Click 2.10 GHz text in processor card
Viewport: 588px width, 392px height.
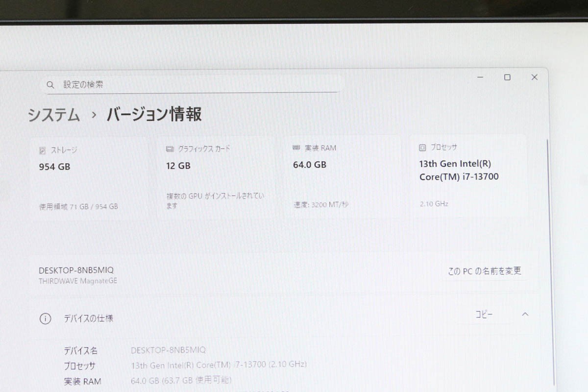(x=434, y=204)
